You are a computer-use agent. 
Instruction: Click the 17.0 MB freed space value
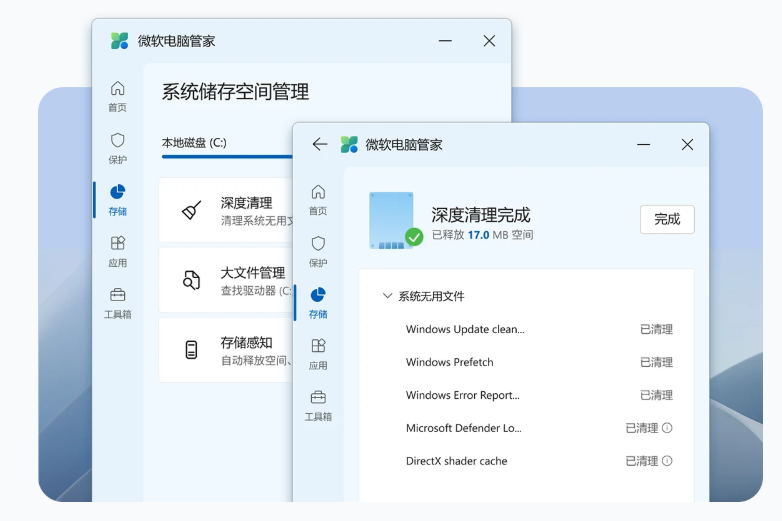coord(488,235)
